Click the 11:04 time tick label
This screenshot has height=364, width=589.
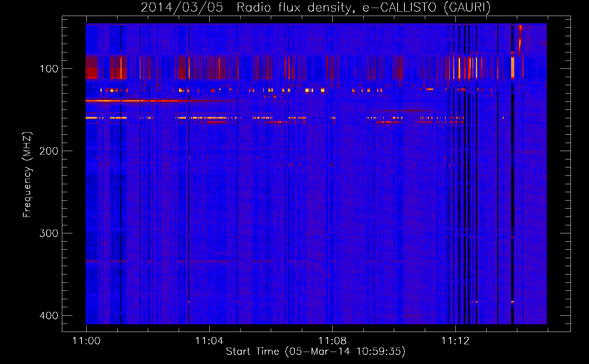209,341
